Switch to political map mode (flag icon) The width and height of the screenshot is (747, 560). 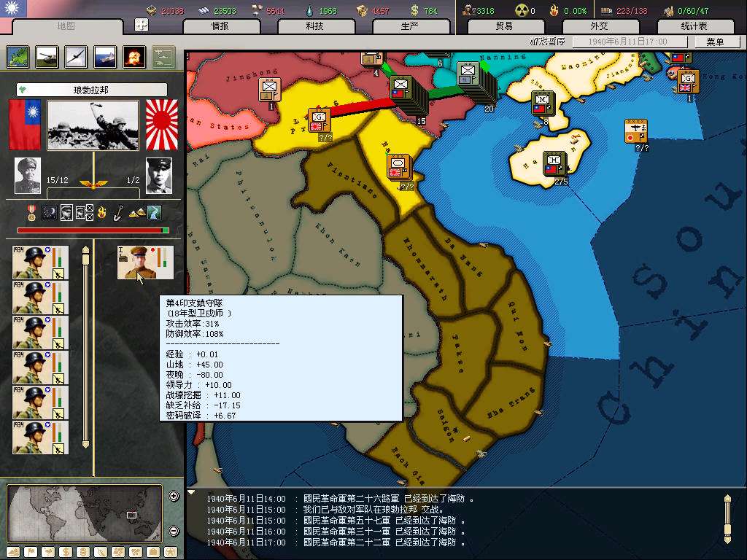point(31,552)
